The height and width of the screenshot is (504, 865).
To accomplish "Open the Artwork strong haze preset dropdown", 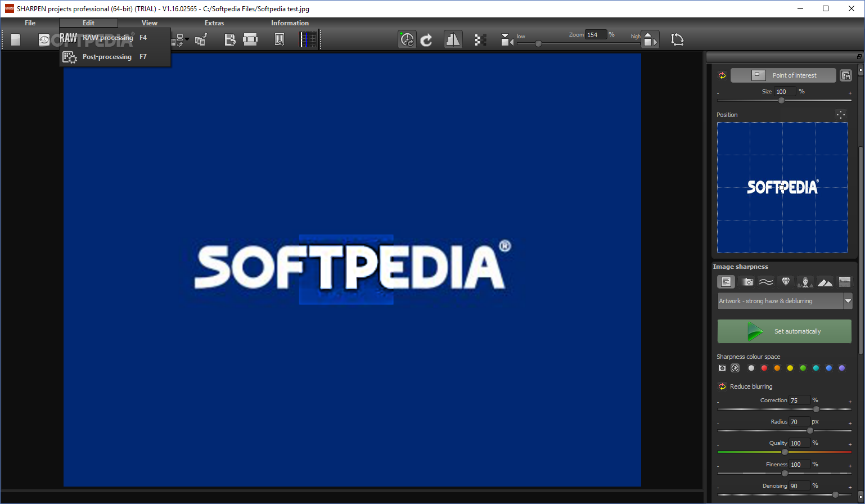I will pyautogui.click(x=848, y=301).
